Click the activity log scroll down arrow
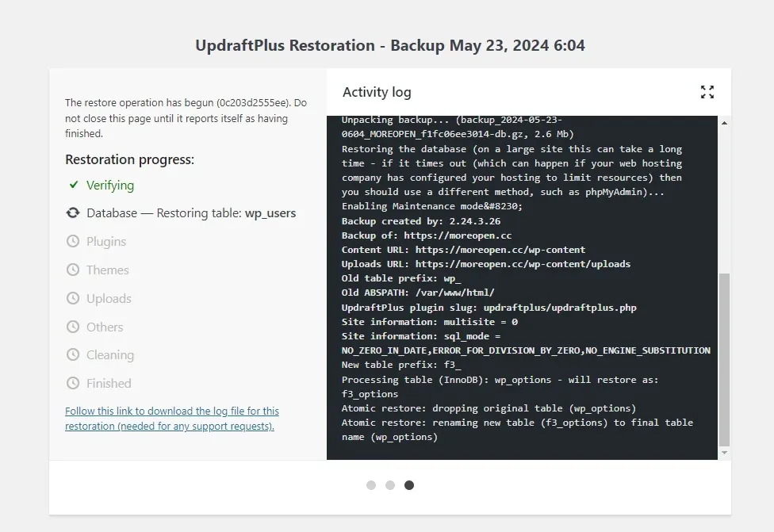774x532 pixels. (x=724, y=453)
